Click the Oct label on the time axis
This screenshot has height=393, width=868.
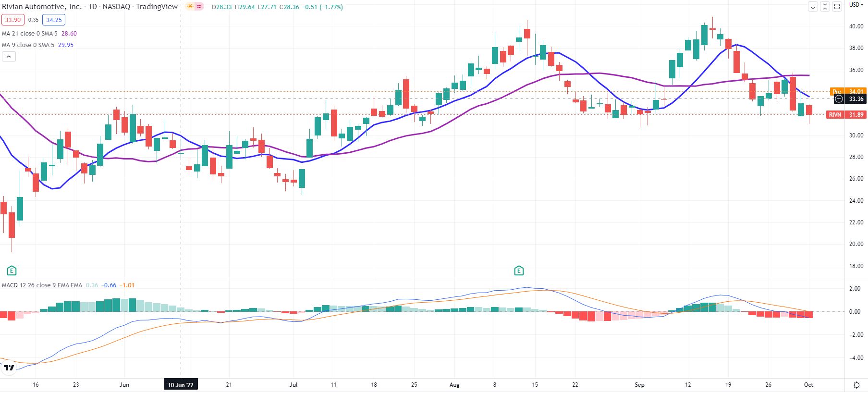point(808,385)
